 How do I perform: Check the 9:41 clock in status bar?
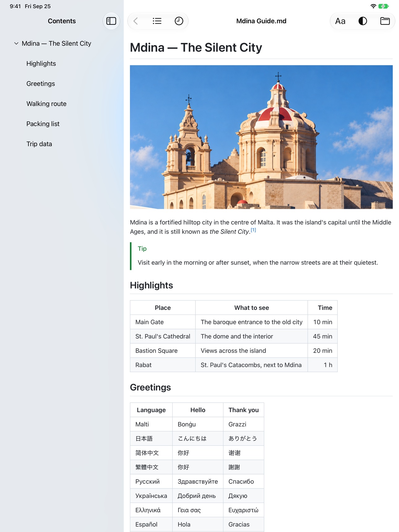point(15,6)
